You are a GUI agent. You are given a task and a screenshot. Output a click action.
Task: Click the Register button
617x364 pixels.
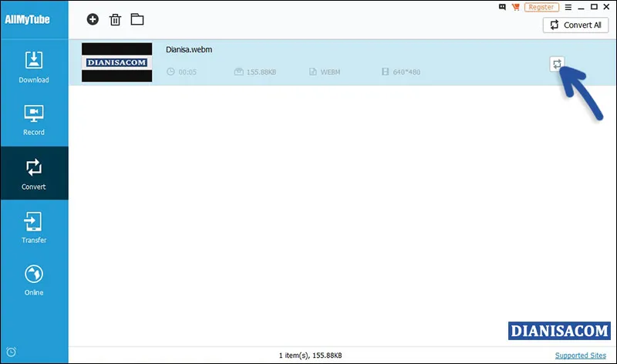click(x=541, y=7)
